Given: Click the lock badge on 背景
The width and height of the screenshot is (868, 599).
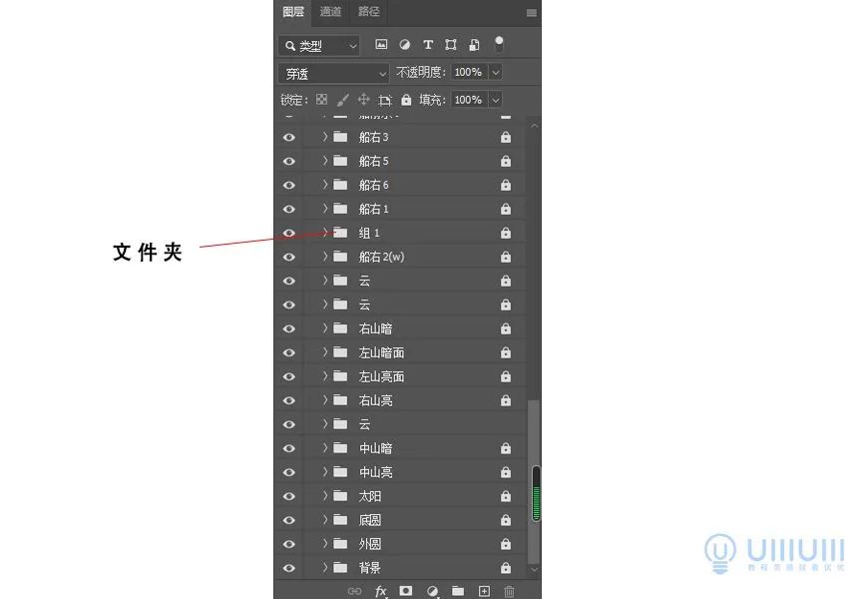Looking at the screenshot, I should tap(505, 567).
